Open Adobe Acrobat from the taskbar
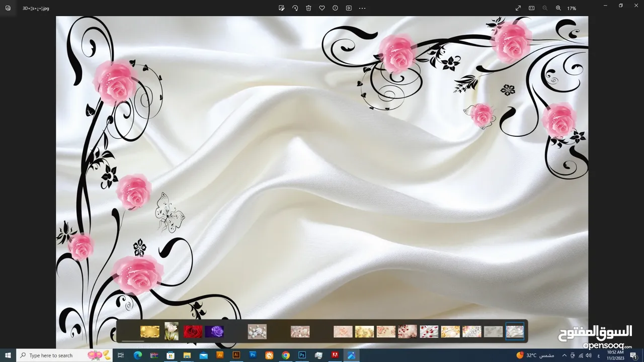The width and height of the screenshot is (644, 362). (x=335, y=355)
